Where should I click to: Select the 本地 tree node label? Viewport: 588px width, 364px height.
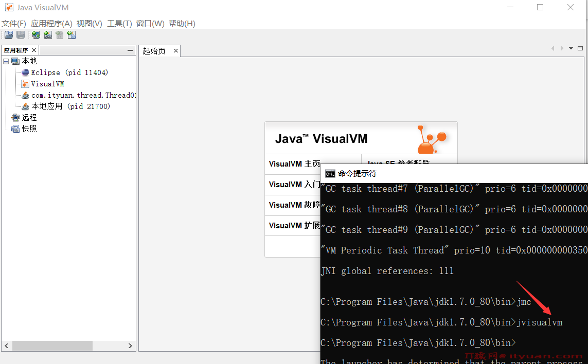[29, 61]
